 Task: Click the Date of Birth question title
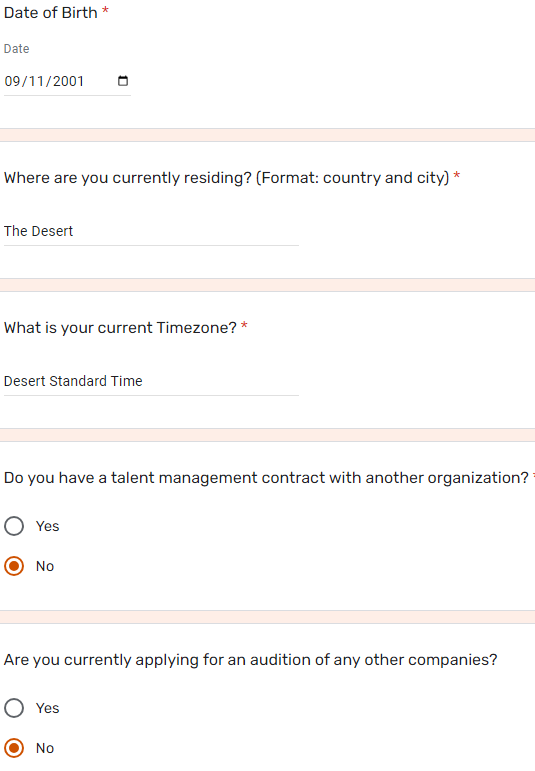pyautogui.click(x=51, y=12)
